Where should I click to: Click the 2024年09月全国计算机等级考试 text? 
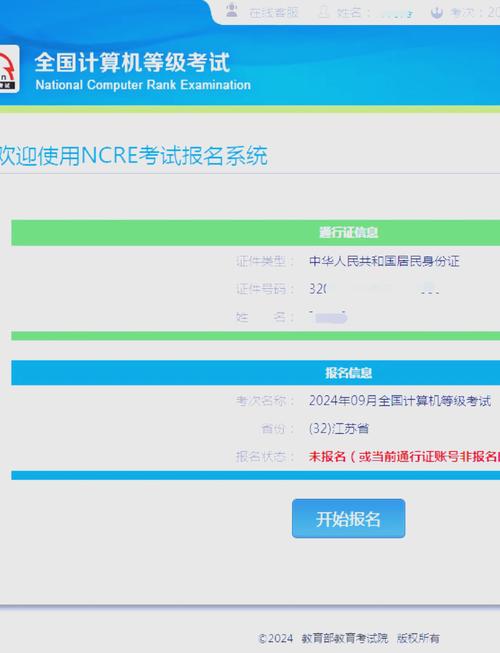(400, 401)
